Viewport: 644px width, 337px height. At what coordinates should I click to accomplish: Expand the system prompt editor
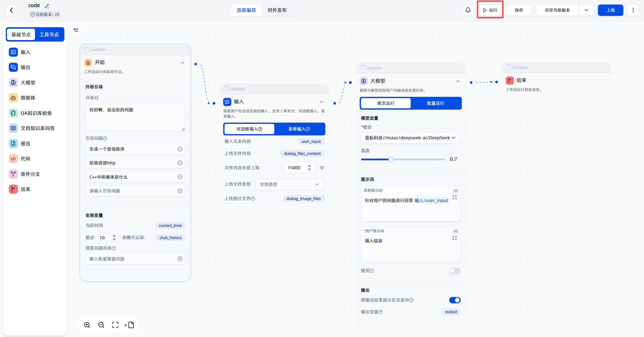(x=454, y=197)
